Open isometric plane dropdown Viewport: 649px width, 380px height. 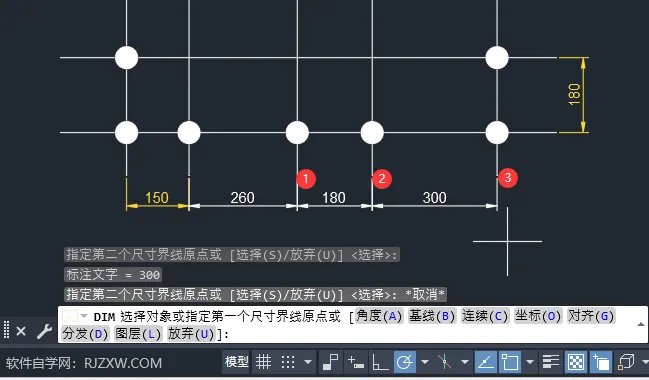[x=465, y=362]
